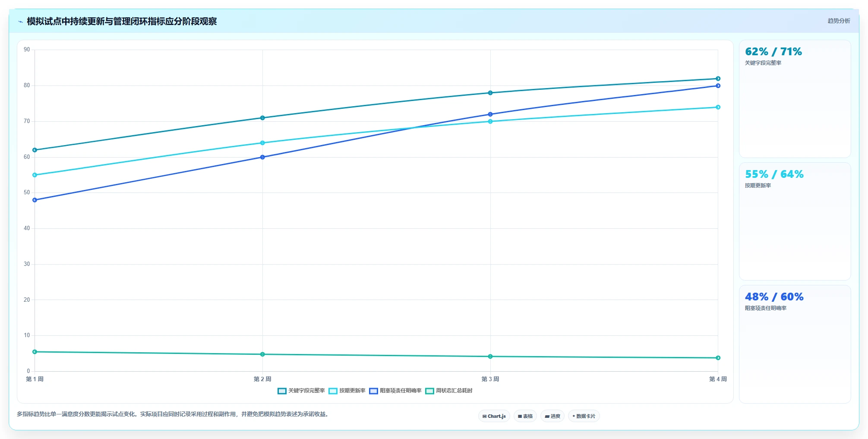Click the footnote text starting with 多指标趋势比单一满意度

(x=174, y=414)
